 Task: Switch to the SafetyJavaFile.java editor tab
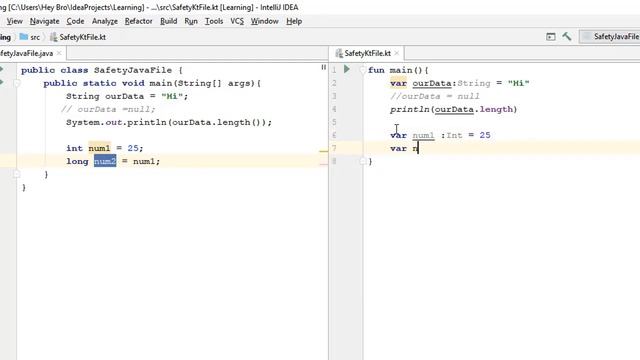coord(27,53)
